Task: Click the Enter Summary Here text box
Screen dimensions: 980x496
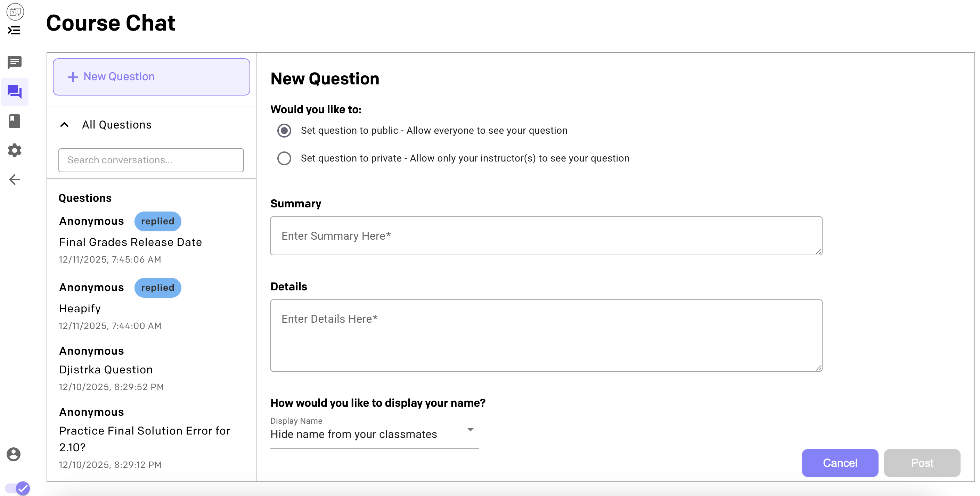Action: [546, 236]
